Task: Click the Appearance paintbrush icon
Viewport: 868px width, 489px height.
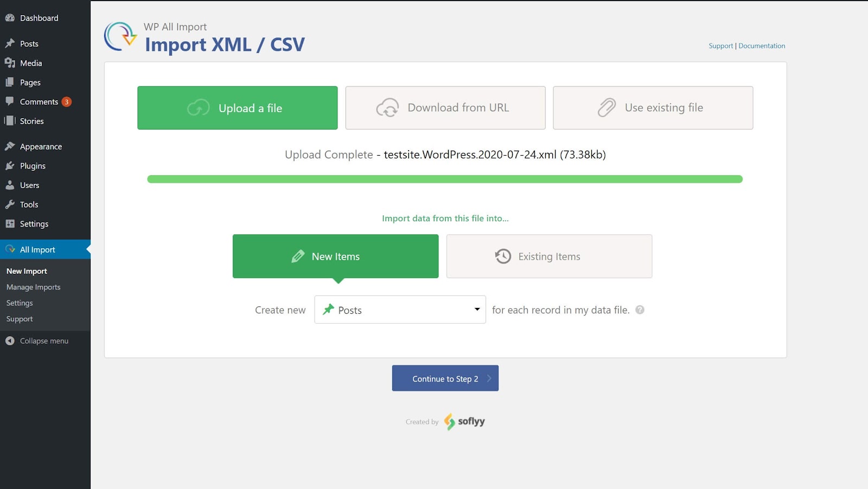Action: [10, 146]
